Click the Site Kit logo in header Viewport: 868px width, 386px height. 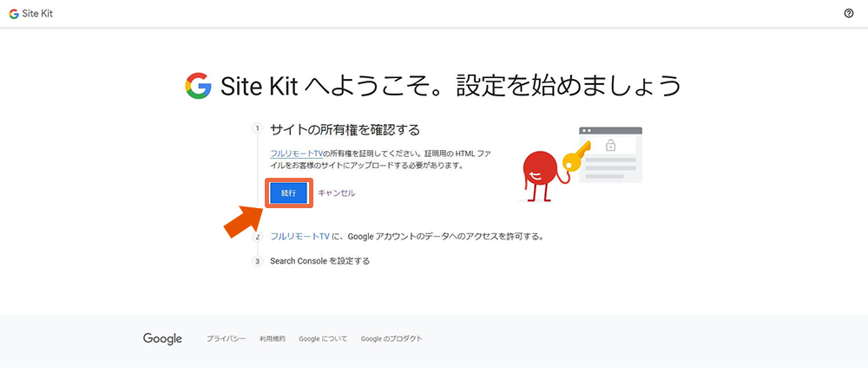click(31, 14)
